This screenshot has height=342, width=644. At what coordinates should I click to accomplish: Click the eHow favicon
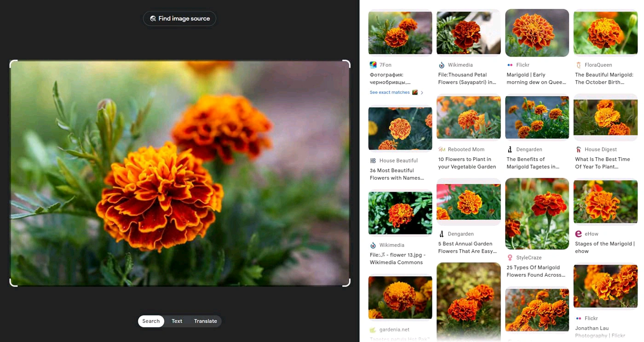[x=578, y=234]
